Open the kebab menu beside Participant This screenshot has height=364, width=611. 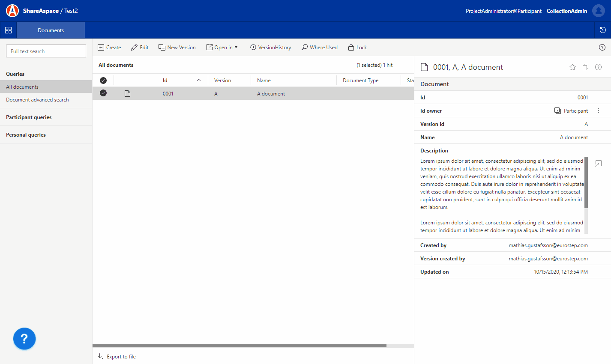[598, 110]
